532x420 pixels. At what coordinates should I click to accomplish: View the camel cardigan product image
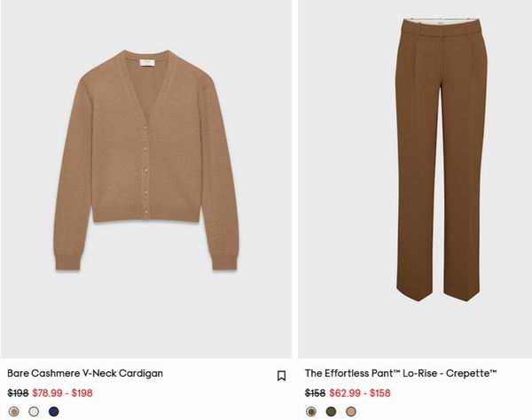[146, 160]
